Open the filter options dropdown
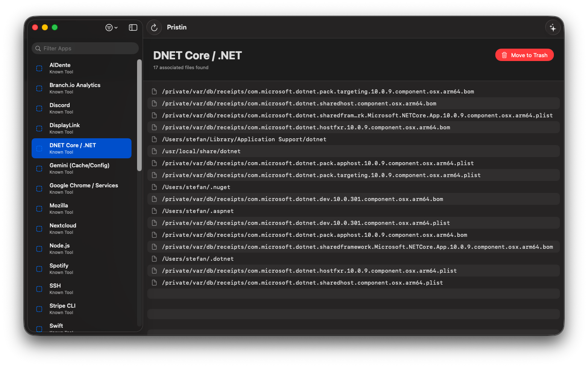Screen dimensions: 588x367 coord(111,27)
